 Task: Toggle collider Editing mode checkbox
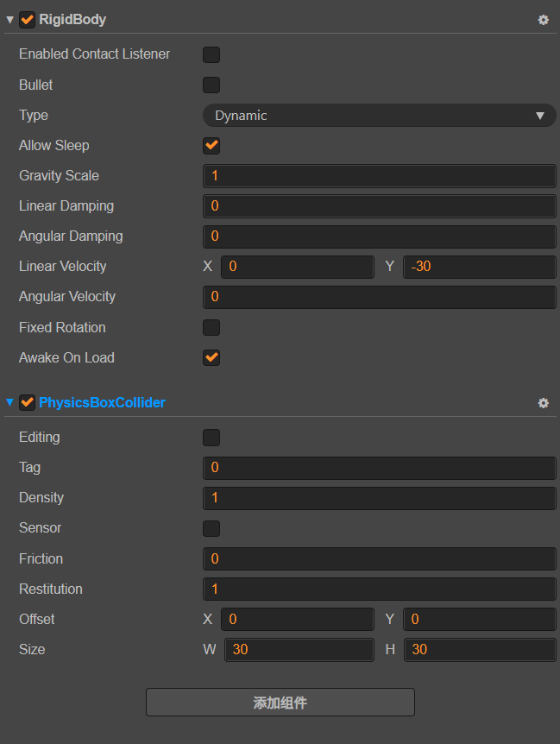coord(211,438)
